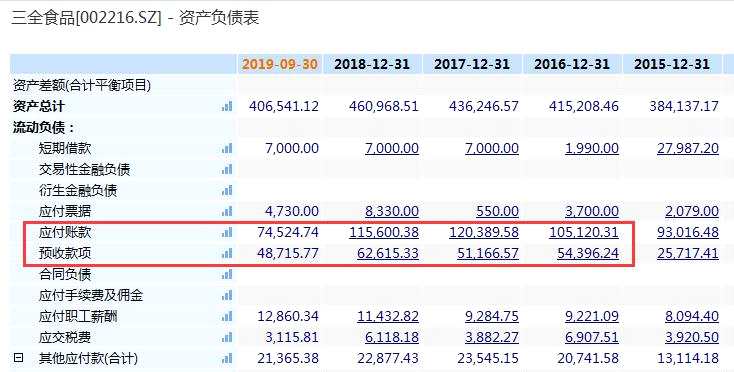Select the 衍生金融负债 row label
Screen dimensions: 734x372
[x=78, y=190]
